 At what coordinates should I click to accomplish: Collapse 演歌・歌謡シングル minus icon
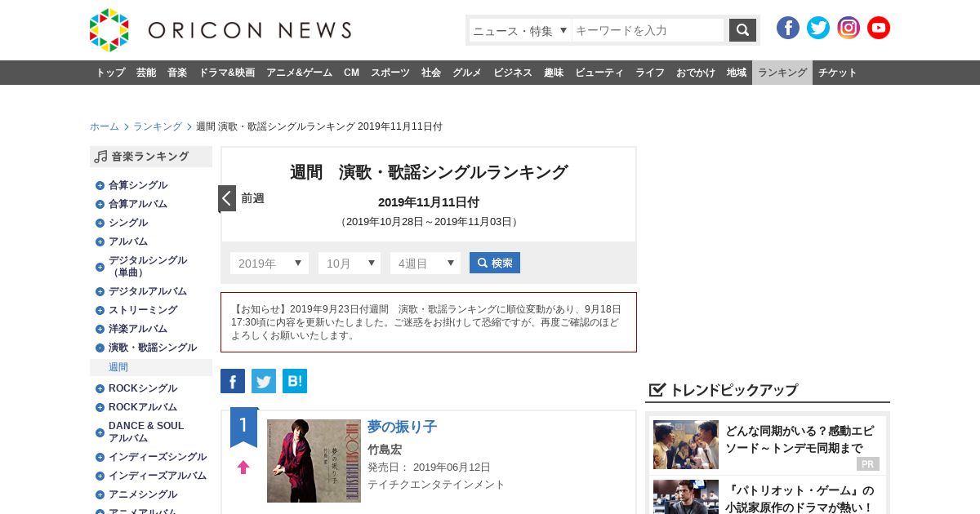point(100,348)
